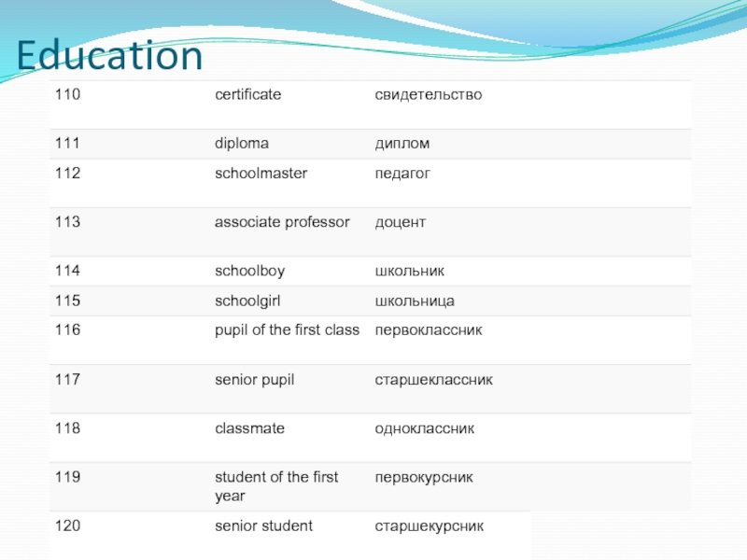Click the Russian word первокурсник
Viewport: 747px width, 560px height.
[x=424, y=478]
